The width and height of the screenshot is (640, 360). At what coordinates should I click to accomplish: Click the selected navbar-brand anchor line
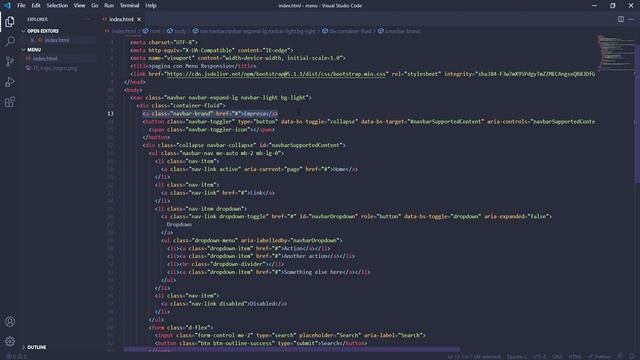(210, 113)
